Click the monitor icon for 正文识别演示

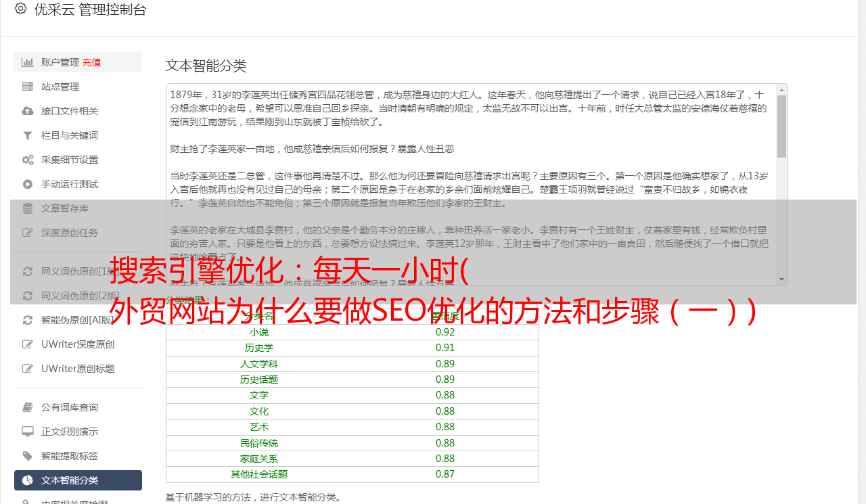28,432
